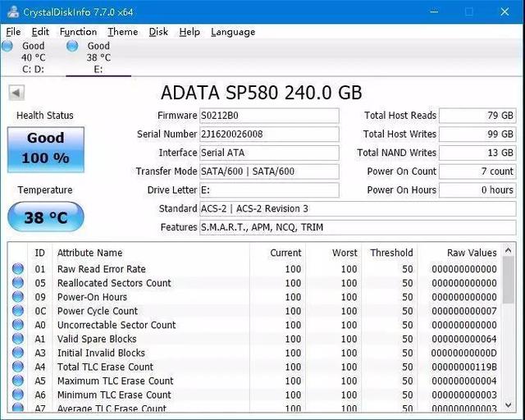Click raw value 00000000000D
The image size is (525, 420).
(464, 353)
